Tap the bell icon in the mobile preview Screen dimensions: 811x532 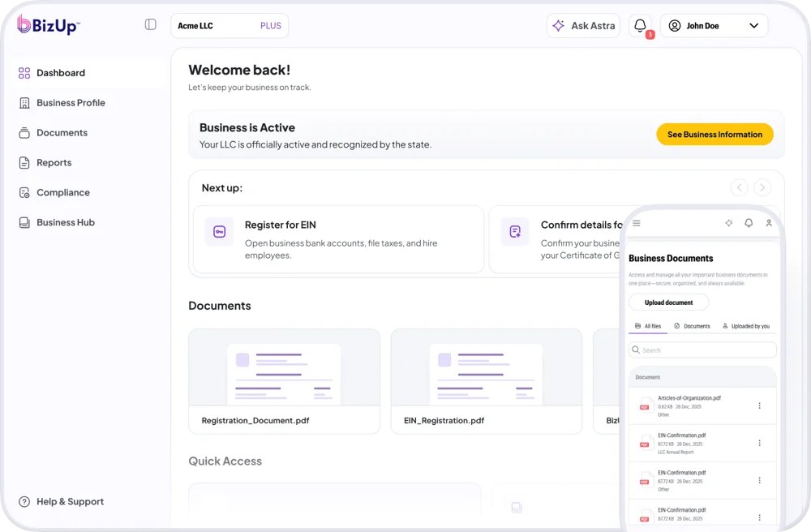749,223
